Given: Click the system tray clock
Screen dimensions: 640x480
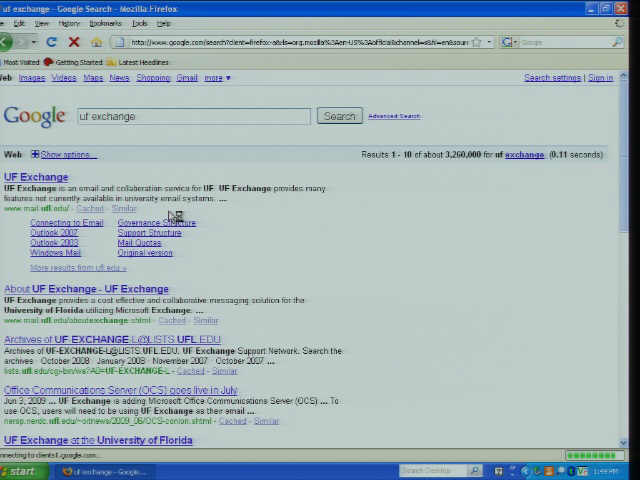Looking at the screenshot, I should 607,472.
